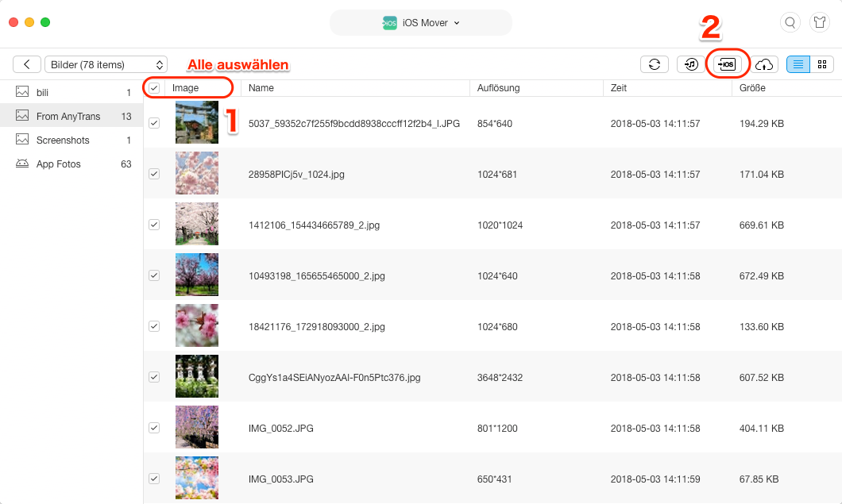
Task: Uncheck the 10493198_165655465000_2.jpg checkbox
Action: click(x=154, y=275)
